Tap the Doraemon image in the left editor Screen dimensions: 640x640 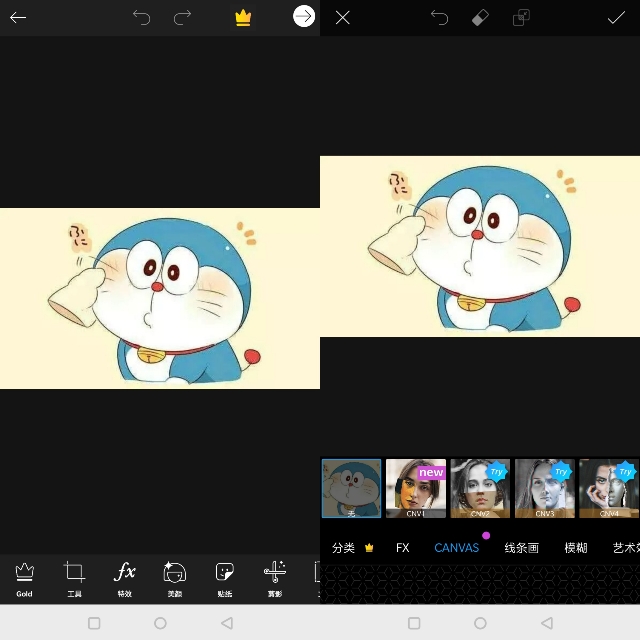tap(160, 298)
